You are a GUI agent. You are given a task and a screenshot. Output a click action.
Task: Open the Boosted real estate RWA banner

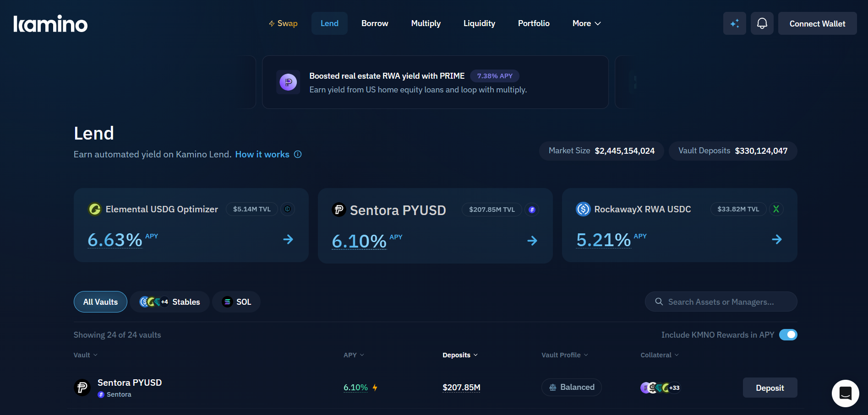tap(435, 82)
